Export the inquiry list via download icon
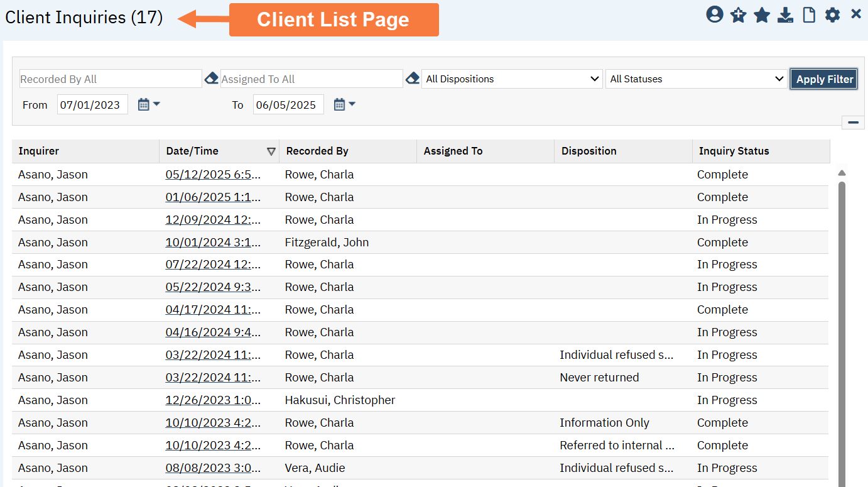This screenshot has width=868, height=487. click(785, 14)
